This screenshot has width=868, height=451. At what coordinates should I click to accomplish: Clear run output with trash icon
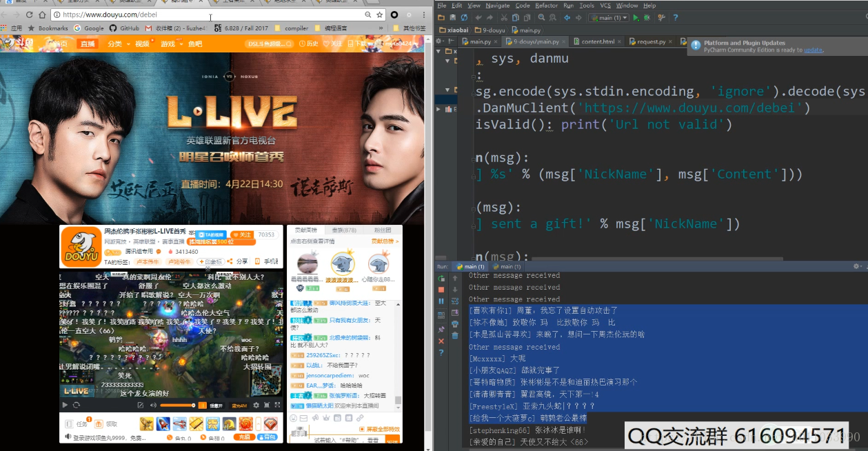point(455,336)
